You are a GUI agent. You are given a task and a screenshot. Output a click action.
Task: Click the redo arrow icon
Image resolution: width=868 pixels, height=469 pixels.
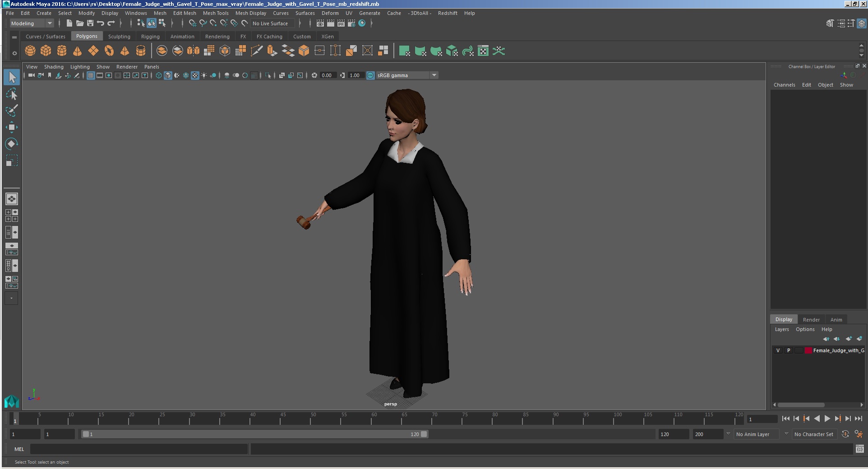(x=111, y=23)
